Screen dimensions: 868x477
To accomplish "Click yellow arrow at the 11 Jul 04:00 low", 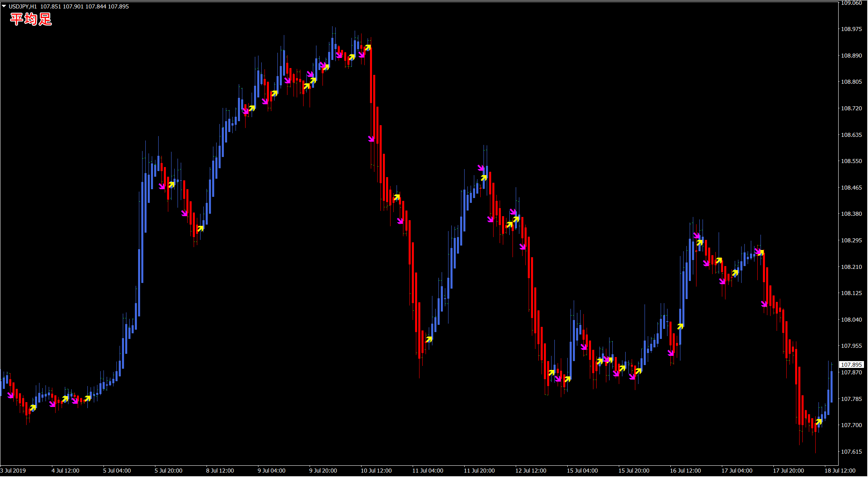I will [x=429, y=339].
